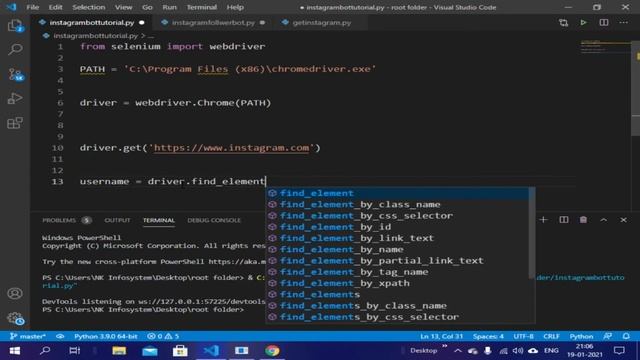Click the Compare Changes icon in editor toolbar
This screenshot has height=360, width=640.
(564, 23)
